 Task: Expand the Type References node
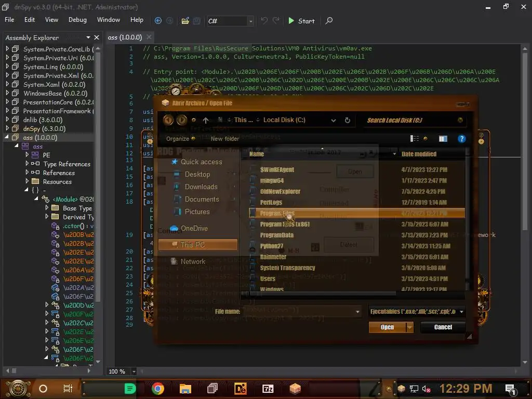pyautogui.click(x=27, y=164)
